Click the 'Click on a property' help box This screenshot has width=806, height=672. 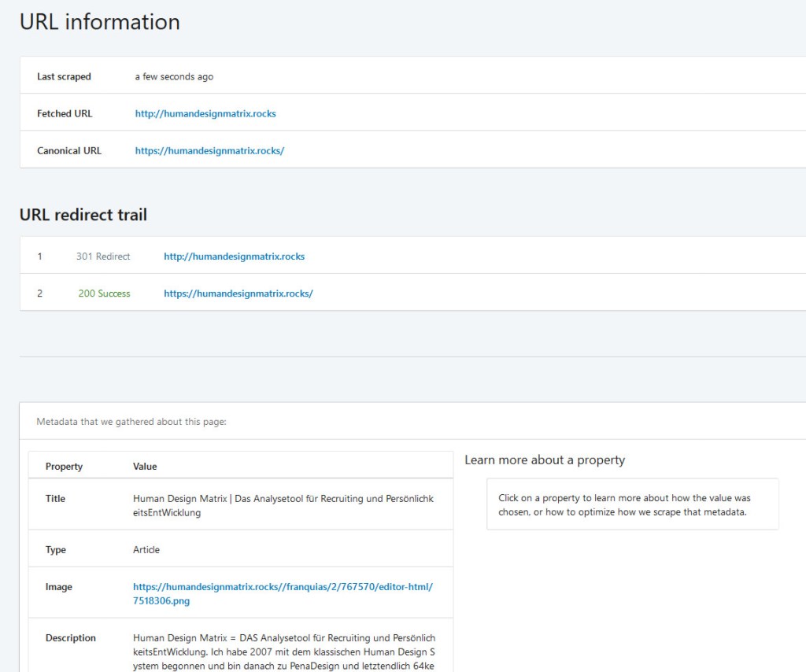click(632, 504)
